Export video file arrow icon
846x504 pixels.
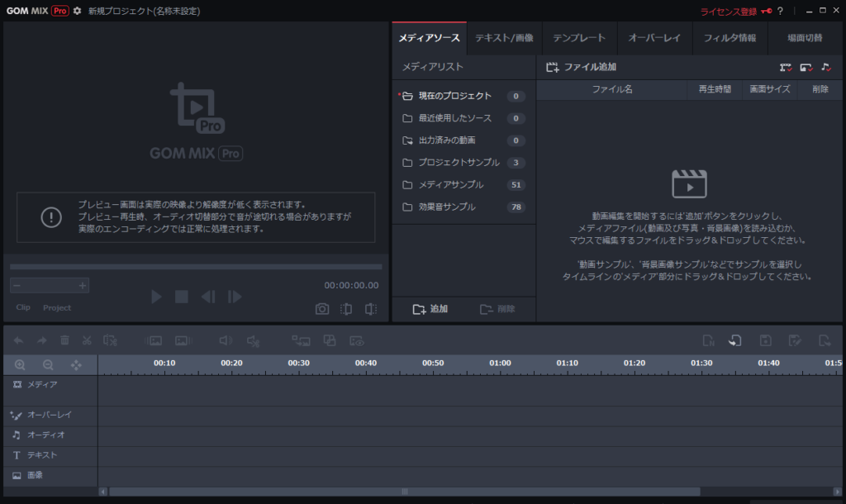pyautogui.click(x=825, y=340)
